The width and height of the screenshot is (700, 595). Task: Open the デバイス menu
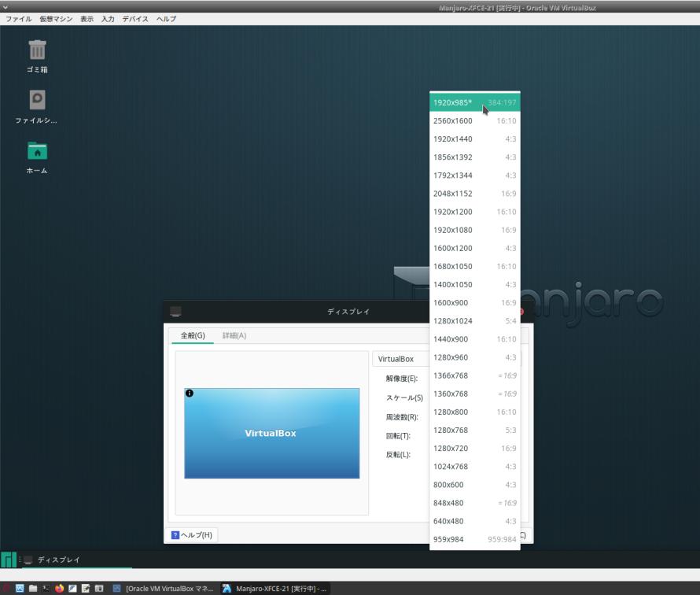click(x=134, y=19)
